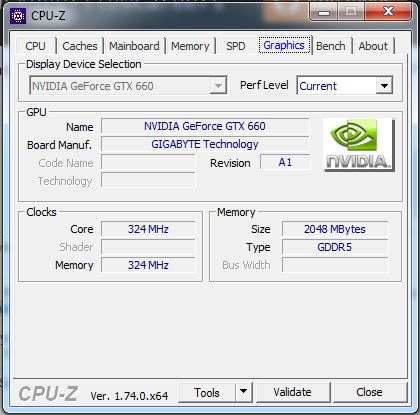Select the Graphics tab

[x=284, y=45]
